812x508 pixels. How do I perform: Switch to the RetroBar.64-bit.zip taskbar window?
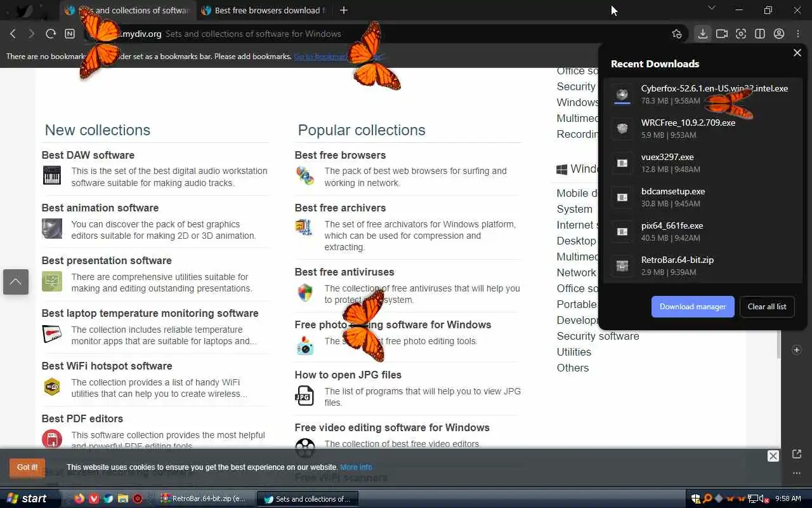pos(206,499)
